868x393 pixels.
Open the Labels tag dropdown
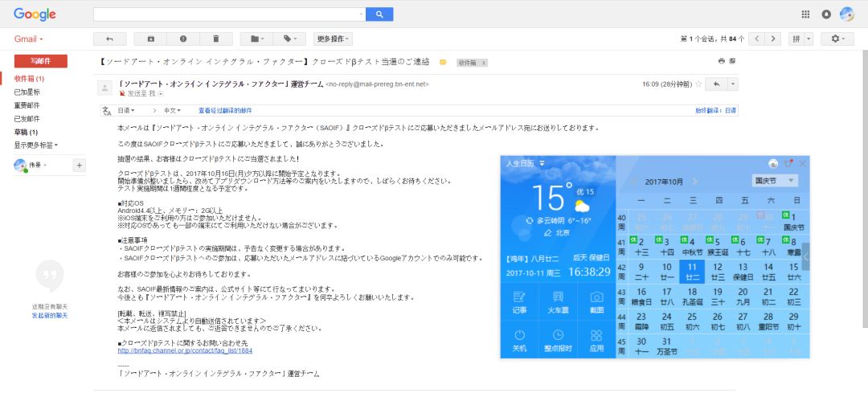click(x=289, y=39)
